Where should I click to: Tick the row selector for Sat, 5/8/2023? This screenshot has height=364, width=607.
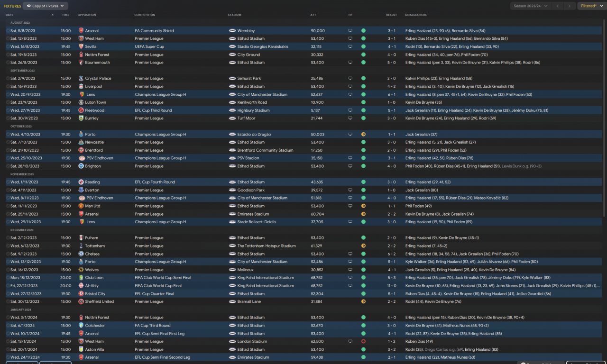point(8,31)
